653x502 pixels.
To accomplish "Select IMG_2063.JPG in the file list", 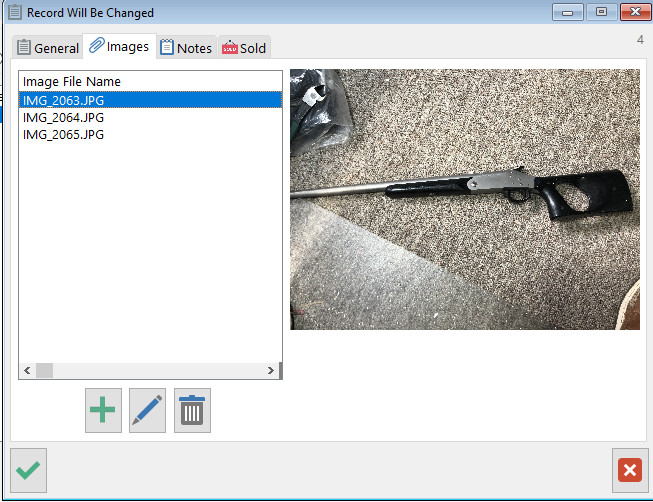I will pyautogui.click(x=150, y=100).
